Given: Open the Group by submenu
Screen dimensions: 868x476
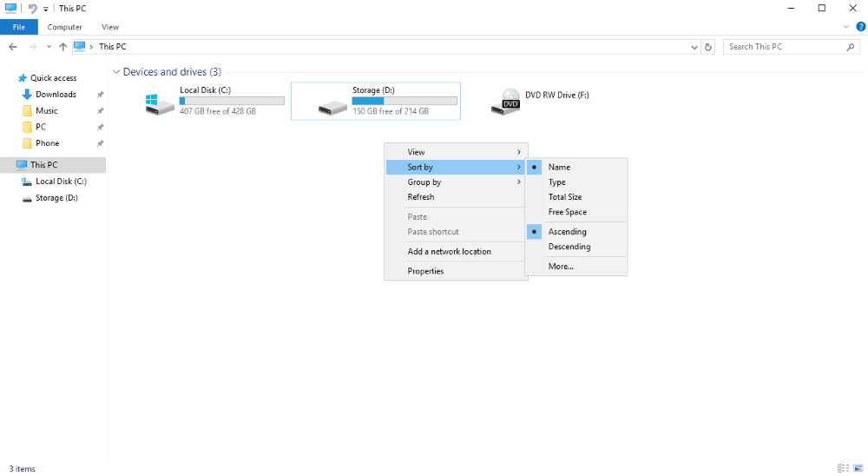Looking at the screenshot, I should coord(456,182).
